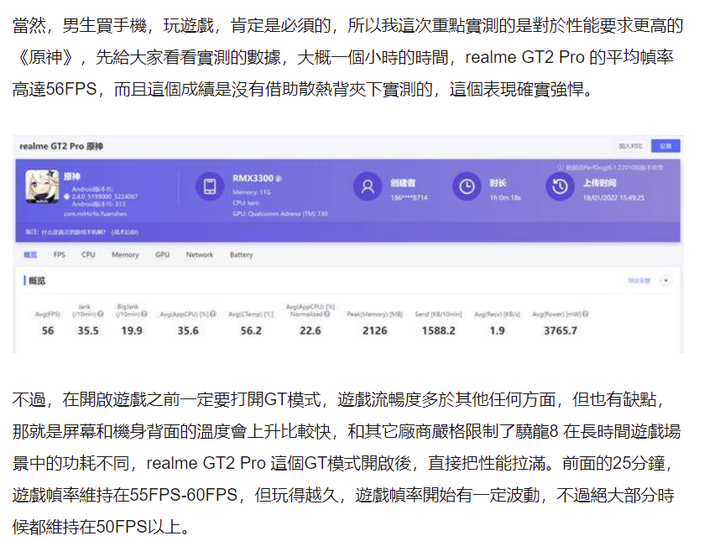Collapse the overview section with round arrow

665,280
